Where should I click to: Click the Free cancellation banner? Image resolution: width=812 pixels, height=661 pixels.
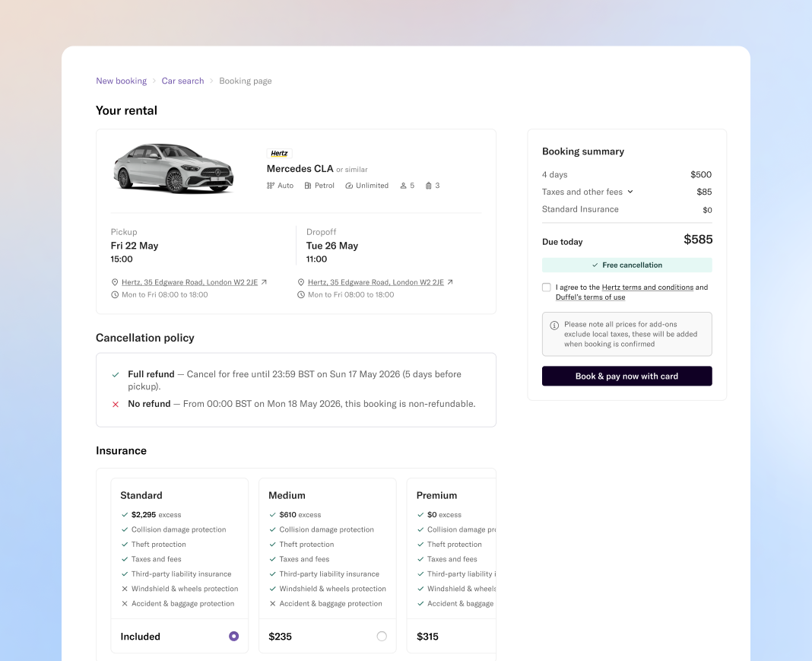(x=627, y=265)
